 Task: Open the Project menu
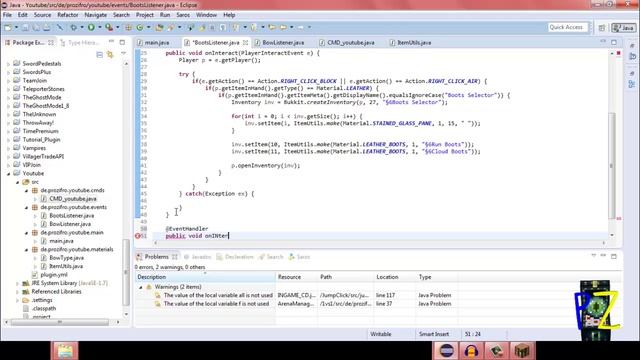[x=144, y=15]
